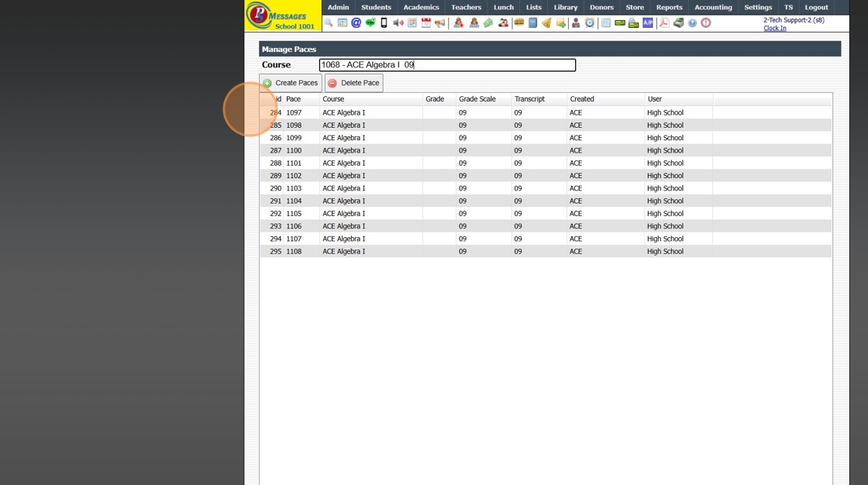
Task: Open the Academics menu
Action: [x=421, y=7]
